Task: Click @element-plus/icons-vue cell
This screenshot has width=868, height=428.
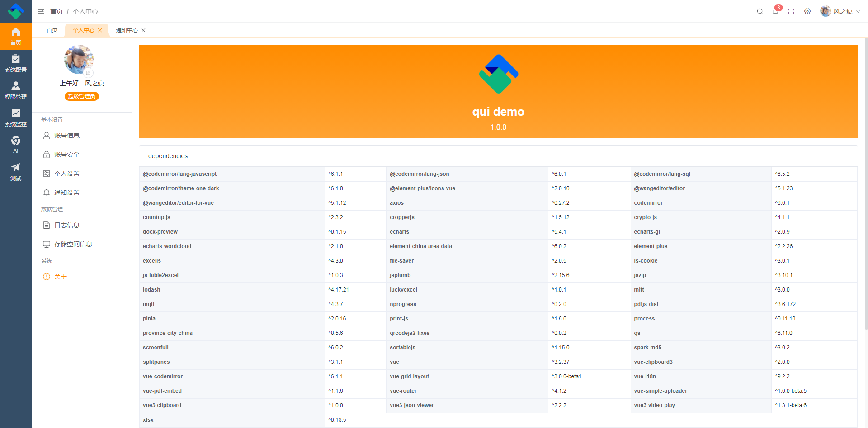Action: point(467,188)
